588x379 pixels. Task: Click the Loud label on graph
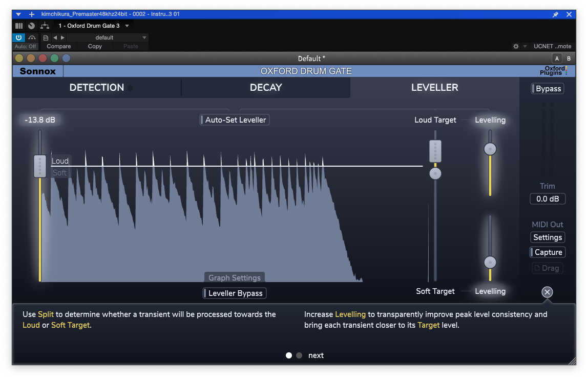point(60,161)
